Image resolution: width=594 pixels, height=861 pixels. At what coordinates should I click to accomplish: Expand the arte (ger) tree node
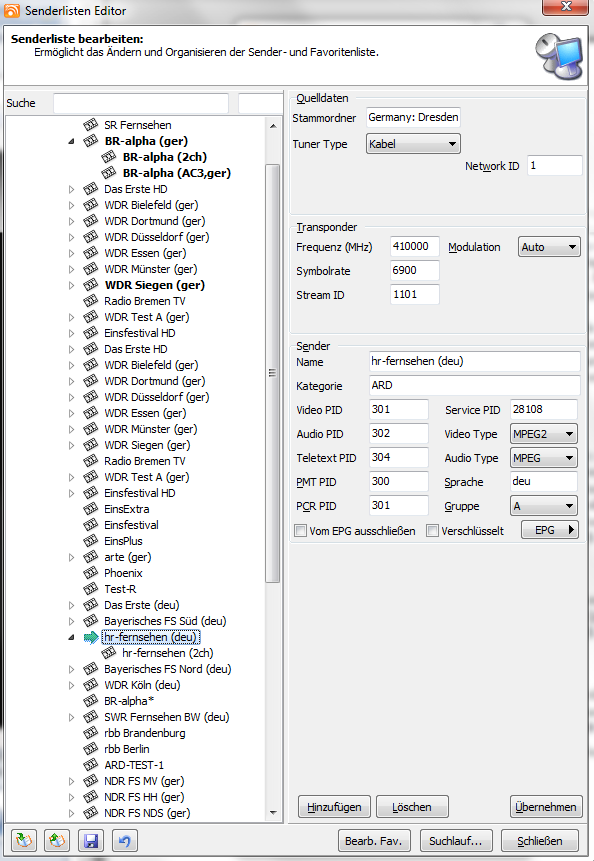pos(71,557)
